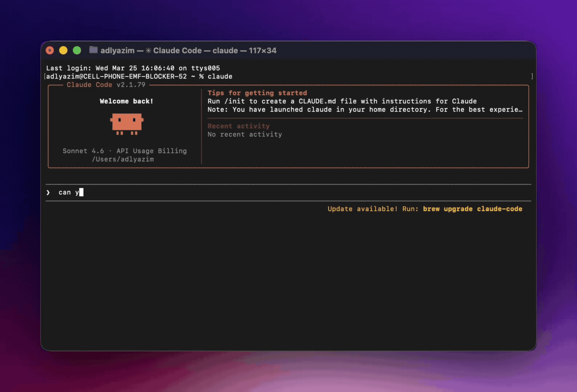
Task: Click the 'adlyazim@CELL-PHONE-EMF-BLOCKER-52' shell prompt line
Action: [x=139, y=76]
